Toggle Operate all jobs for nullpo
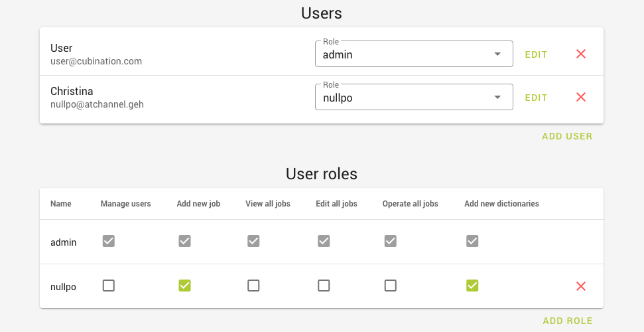This screenshot has height=332, width=644. [391, 286]
